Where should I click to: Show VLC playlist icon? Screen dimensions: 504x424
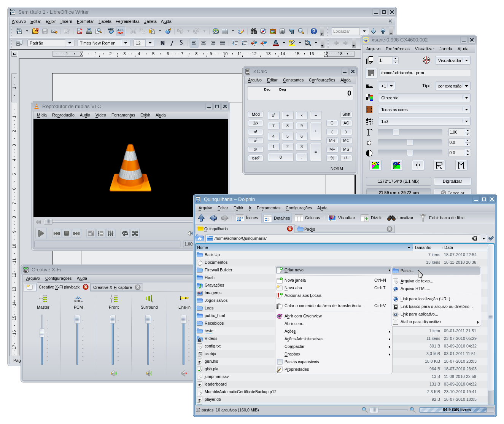pyautogui.click(x=101, y=233)
